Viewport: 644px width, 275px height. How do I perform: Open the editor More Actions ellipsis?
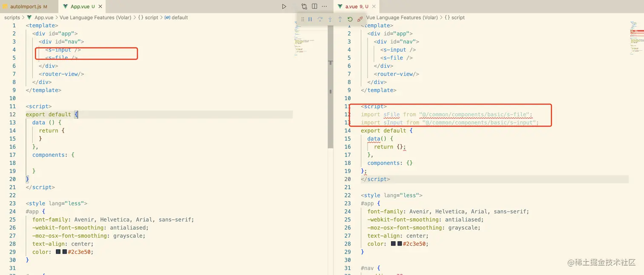(x=325, y=6)
